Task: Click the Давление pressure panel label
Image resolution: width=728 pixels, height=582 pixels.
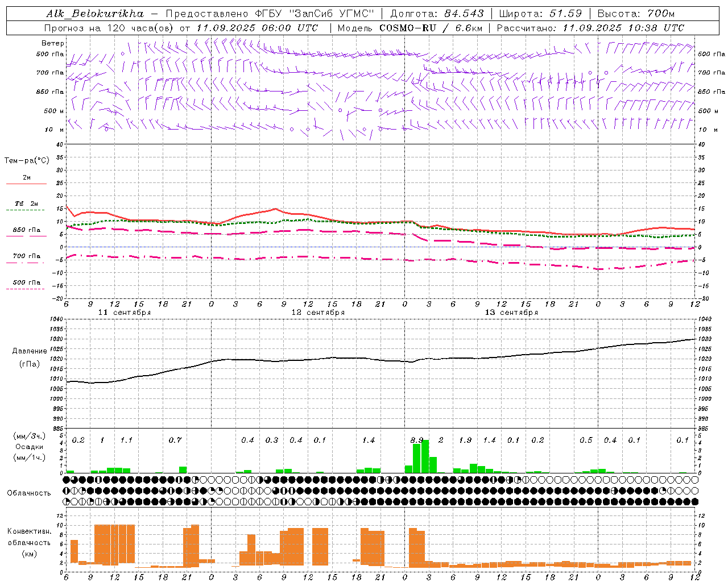Action: [30, 351]
